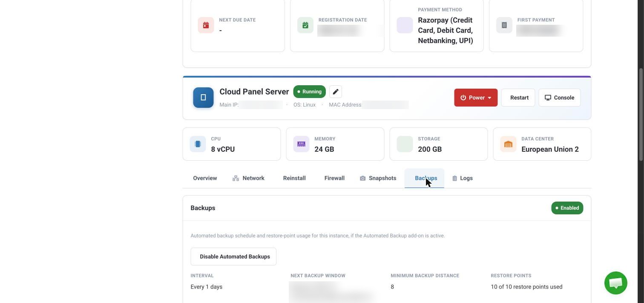The image size is (644, 303).
Task: Click the Data Center warehouse icon
Action: tap(508, 144)
